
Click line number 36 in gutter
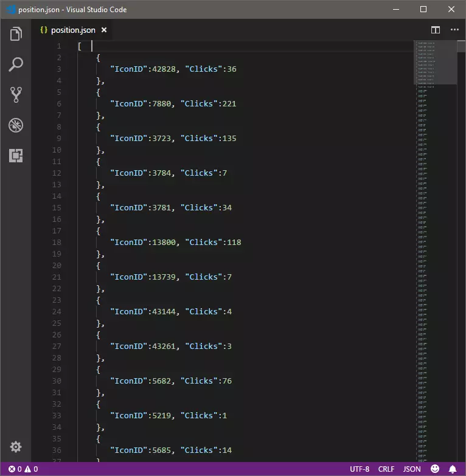57,450
